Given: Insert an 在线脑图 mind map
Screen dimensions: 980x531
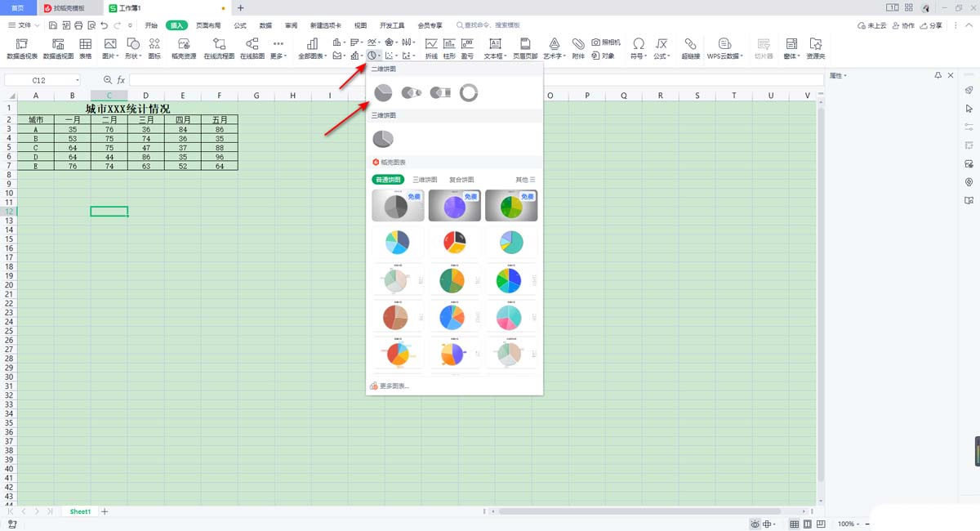Looking at the screenshot, I should [252, 49].
